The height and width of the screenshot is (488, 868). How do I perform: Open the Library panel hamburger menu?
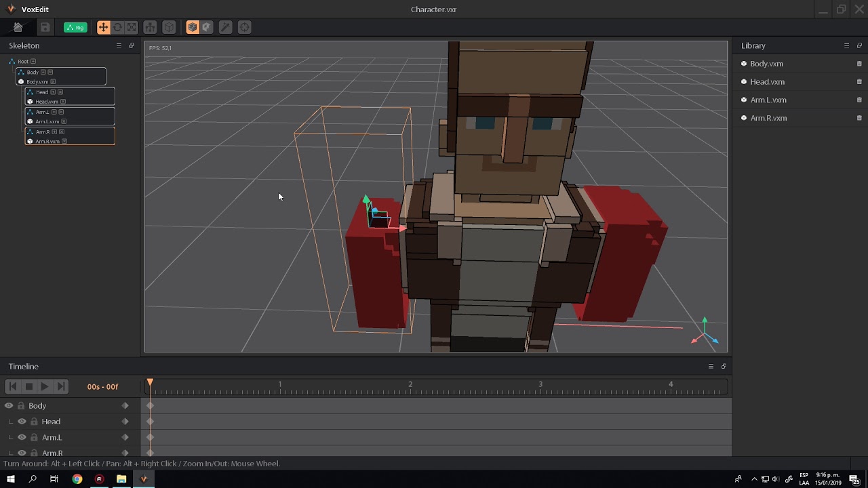click(846, 45)
